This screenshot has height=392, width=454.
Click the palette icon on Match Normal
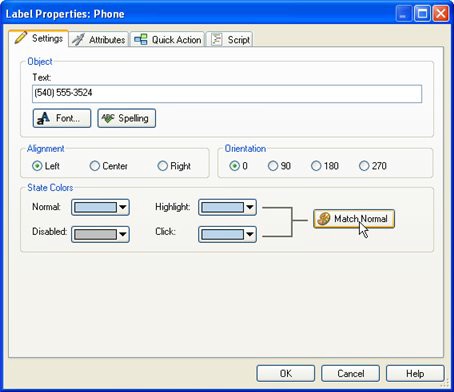coord(323,219)
